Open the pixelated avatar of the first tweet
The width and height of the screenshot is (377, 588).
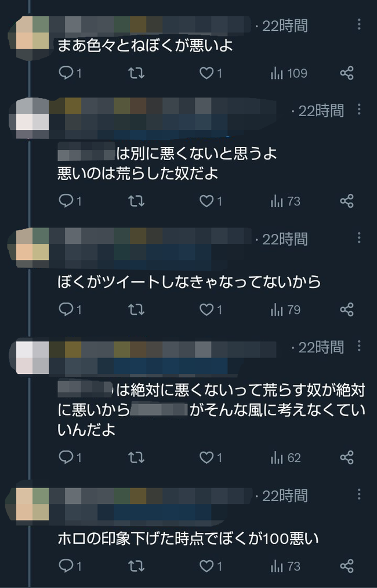[x=32, y=33]
